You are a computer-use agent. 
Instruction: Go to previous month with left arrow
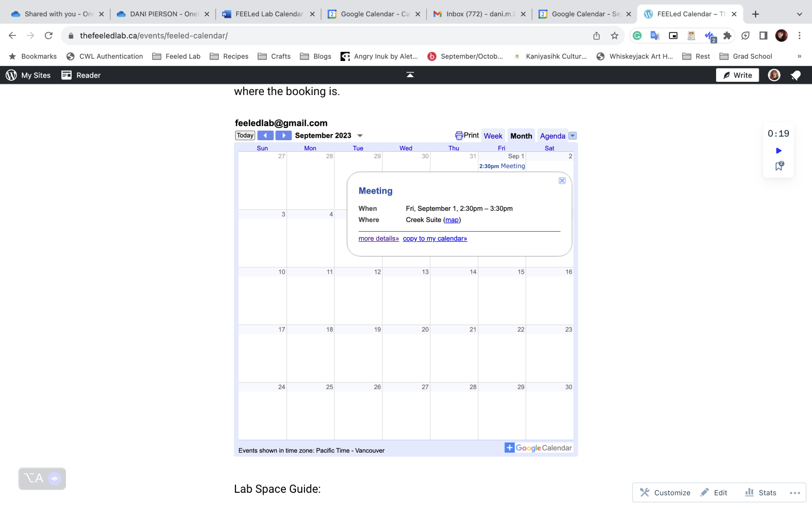coord(265,136)
